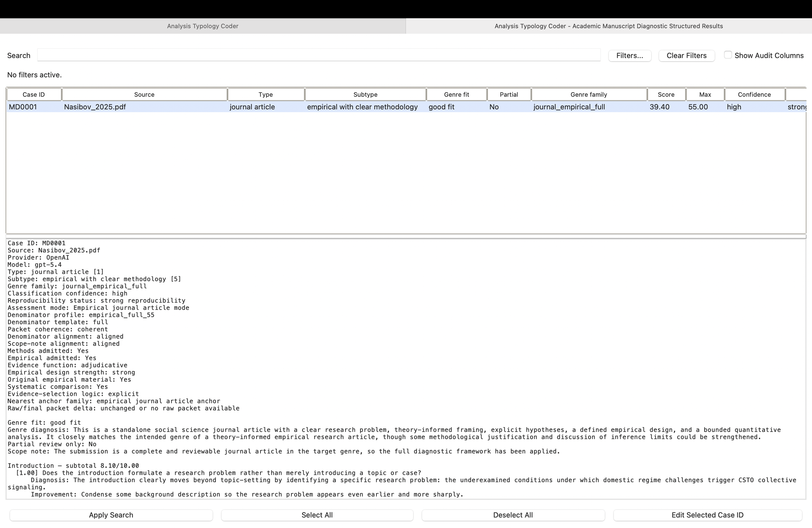The width and height of the screenshot is (812, 528).
Task: Sort by the Type column header
Action: click(x=265, y=94)
